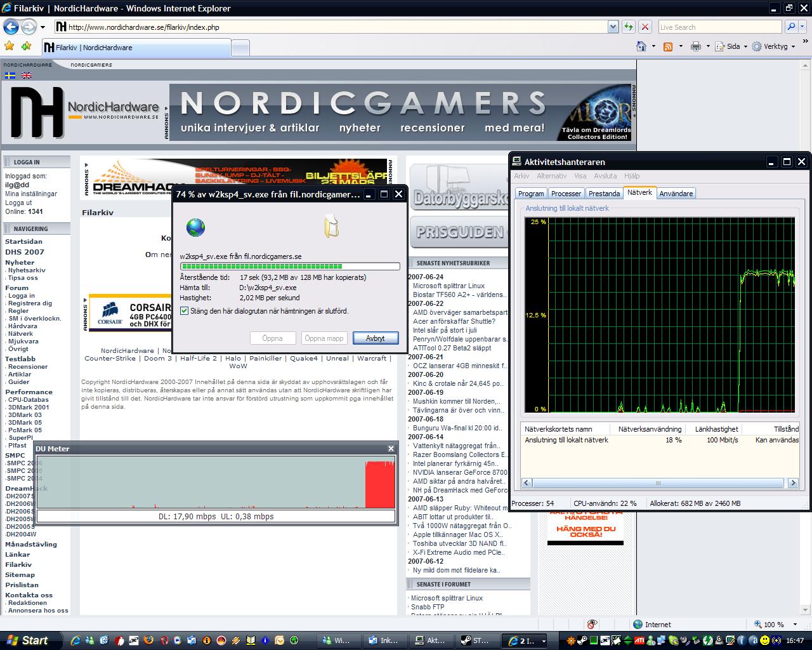812x650 pixels.
Task: Click the download progress bar
Action: [290, 267]
